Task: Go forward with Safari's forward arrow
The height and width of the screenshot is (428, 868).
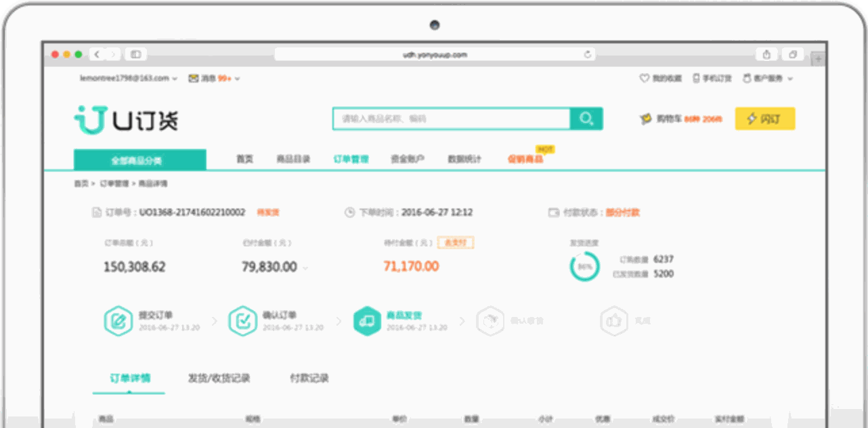Action: pyautogui.click(x=113, y=54)
